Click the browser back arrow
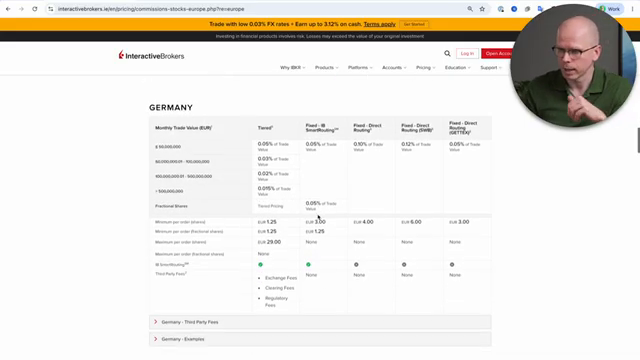The image size is (640, 360). [x=8, y=9]
